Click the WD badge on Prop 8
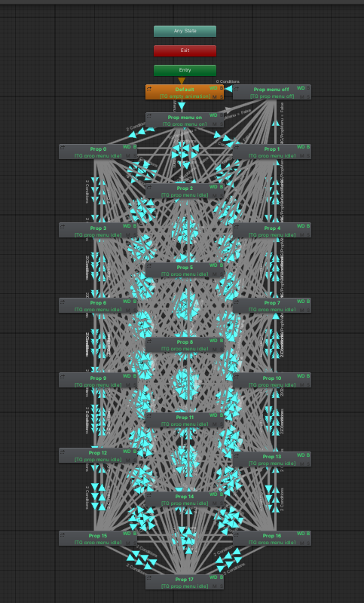Image resolution: width=364 pixels, height=603 pixels. [x=213, y=341]
